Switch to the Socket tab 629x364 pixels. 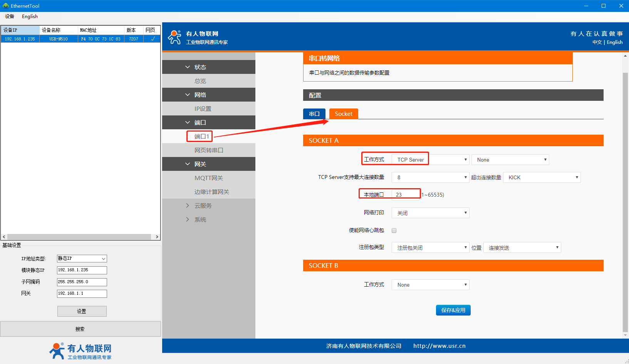click(x=343, y=114)
